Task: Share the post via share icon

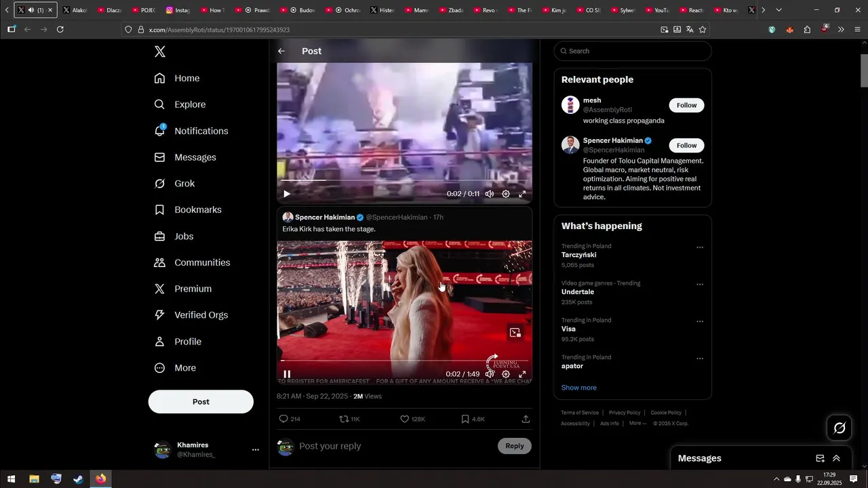Action: 526,419
